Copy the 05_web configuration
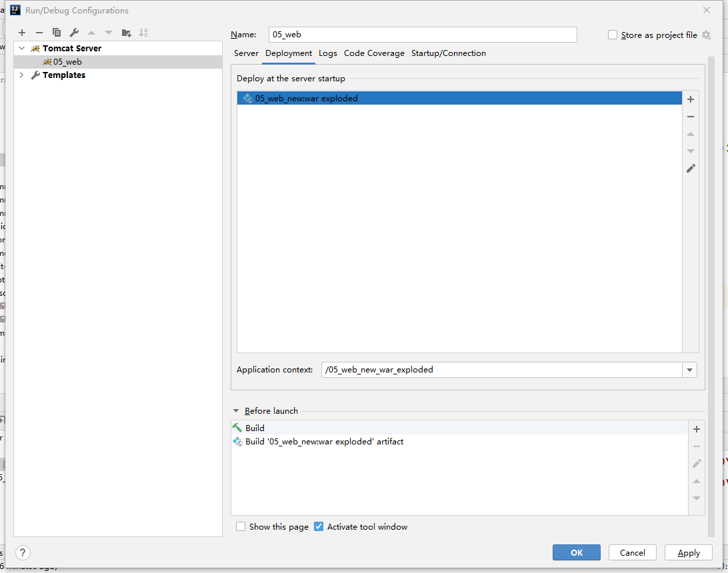Image resolution: width=728 pixels, height=573 pixels. coord(57,32)
